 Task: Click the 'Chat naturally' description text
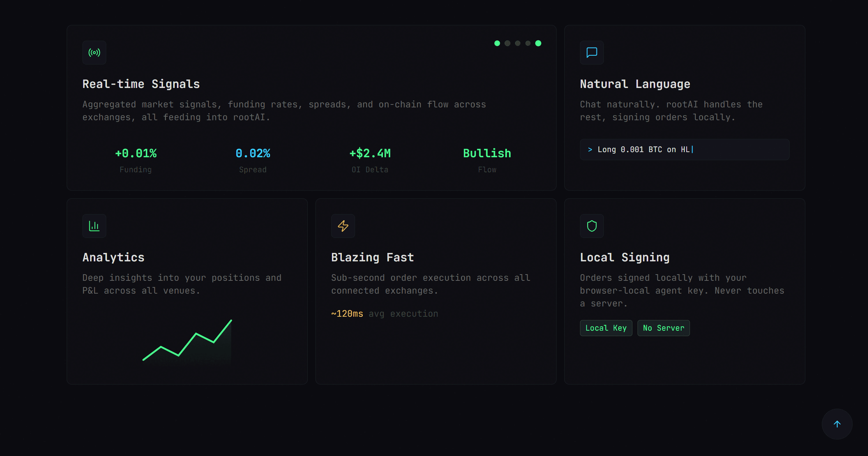click(671, 111)
